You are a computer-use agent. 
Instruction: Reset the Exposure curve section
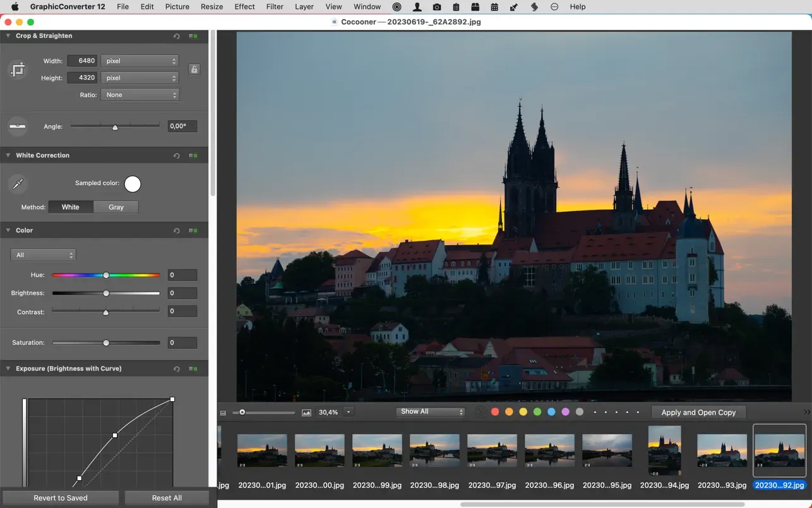[x=177, y=369]
